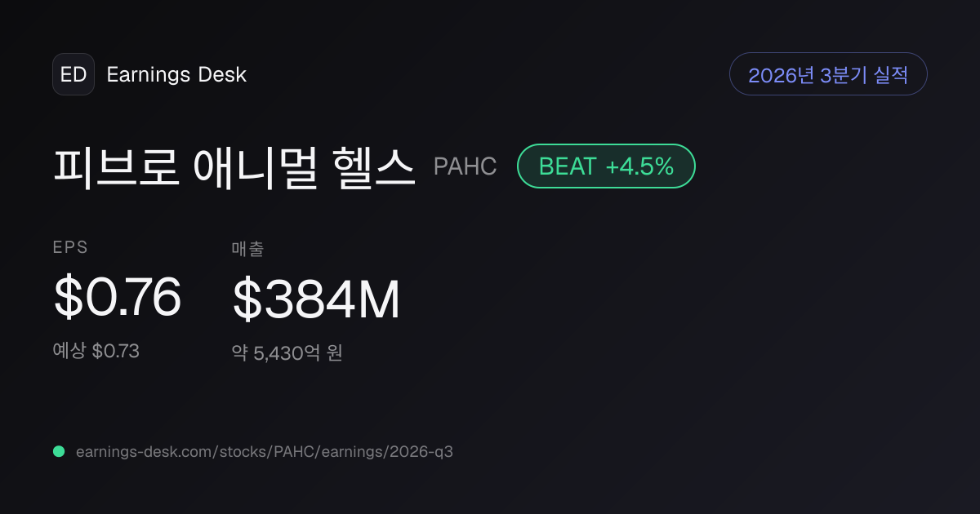
Task: Click the 예상 $0.73 estimate text
Action: click(96, 351)
